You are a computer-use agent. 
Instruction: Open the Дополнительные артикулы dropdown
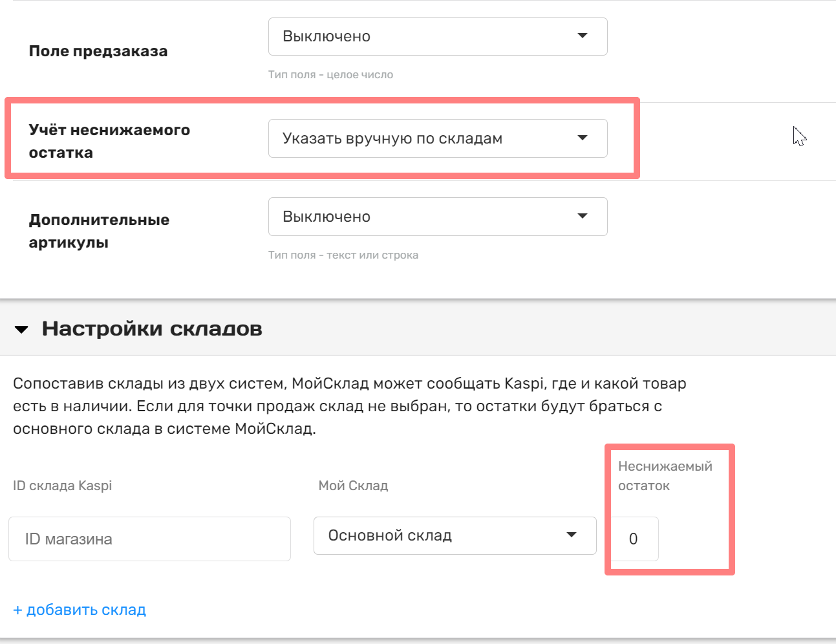tap(437, 217)
